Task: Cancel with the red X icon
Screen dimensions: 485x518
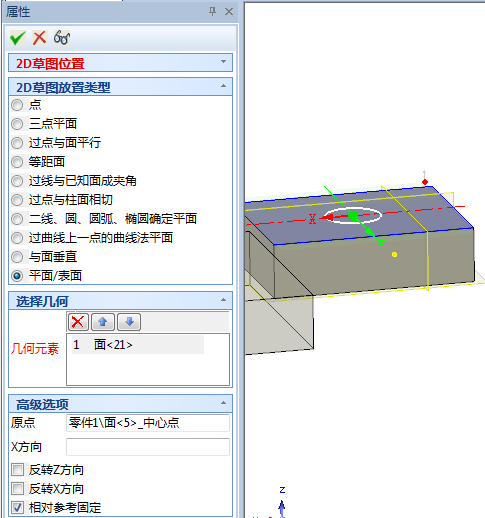Action: [39, 38]
